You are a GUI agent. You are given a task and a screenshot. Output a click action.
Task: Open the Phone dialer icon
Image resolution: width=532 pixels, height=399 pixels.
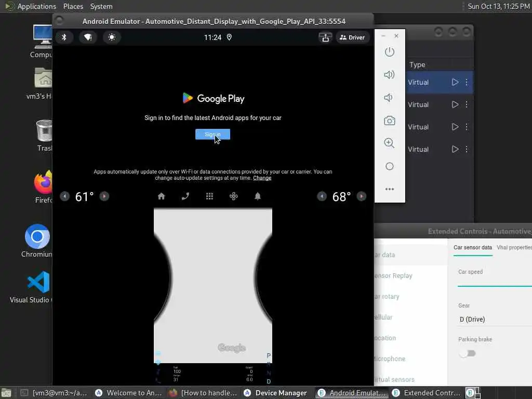coord(185,196)
